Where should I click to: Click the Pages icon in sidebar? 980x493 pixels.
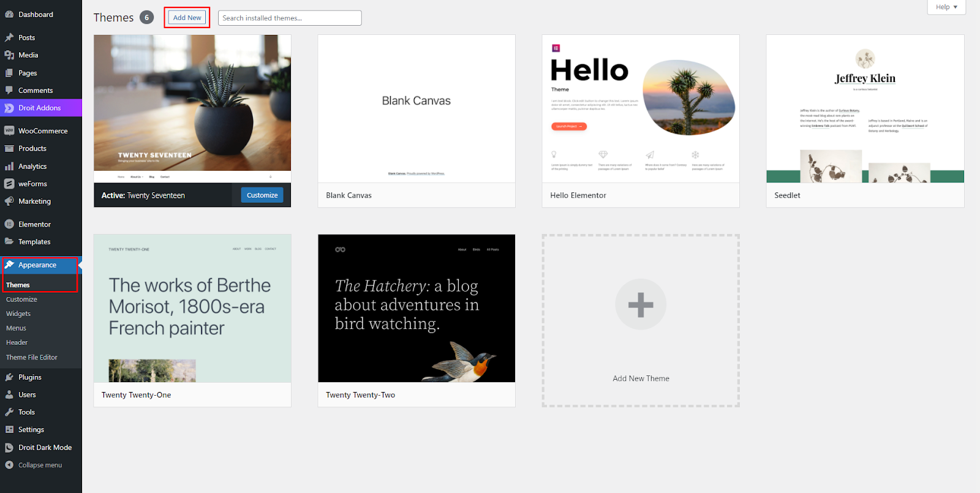pos(9,73)
